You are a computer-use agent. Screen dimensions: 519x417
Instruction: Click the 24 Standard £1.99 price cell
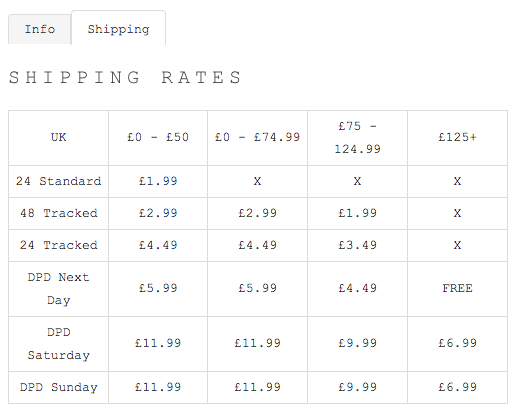(158, 181)
